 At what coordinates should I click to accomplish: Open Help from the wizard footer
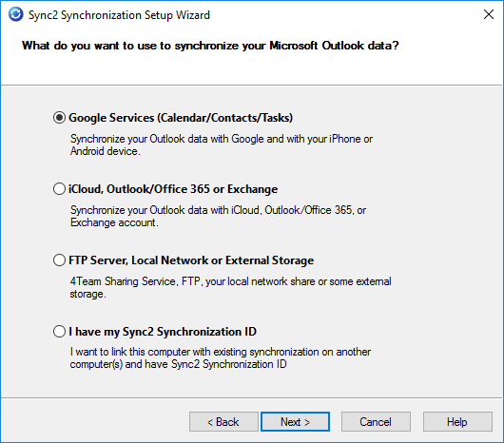click(x=457, y=422)
